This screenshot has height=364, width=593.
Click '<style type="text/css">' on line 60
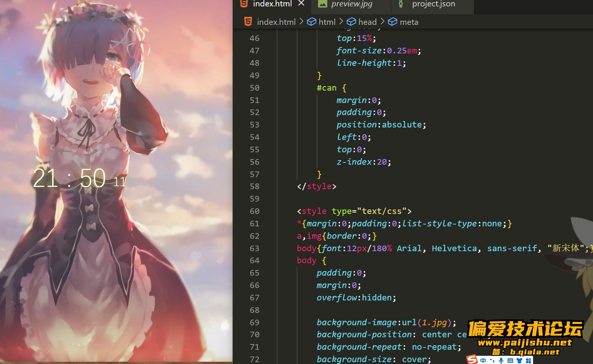point(354,211)
